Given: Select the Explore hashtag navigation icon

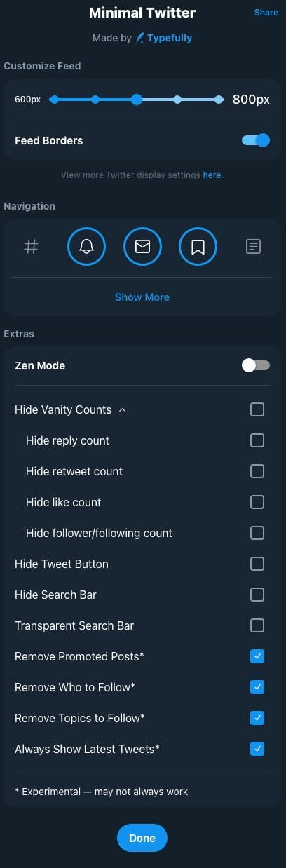Looking at the screenshot, I should coord(31,247).
